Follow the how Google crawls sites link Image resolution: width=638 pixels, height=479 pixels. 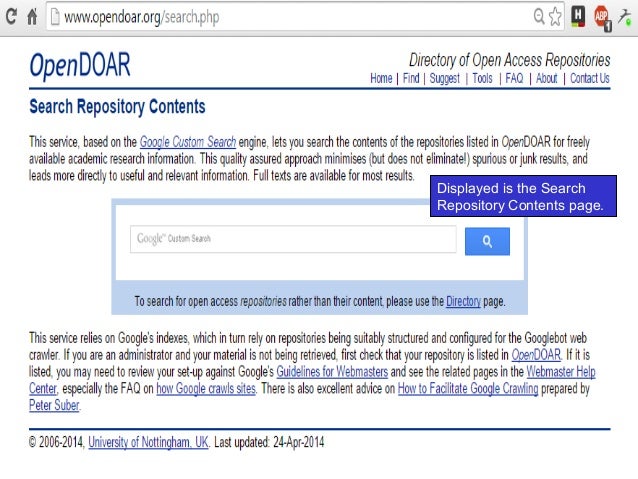pyautogui.click(x=206, y=389)
